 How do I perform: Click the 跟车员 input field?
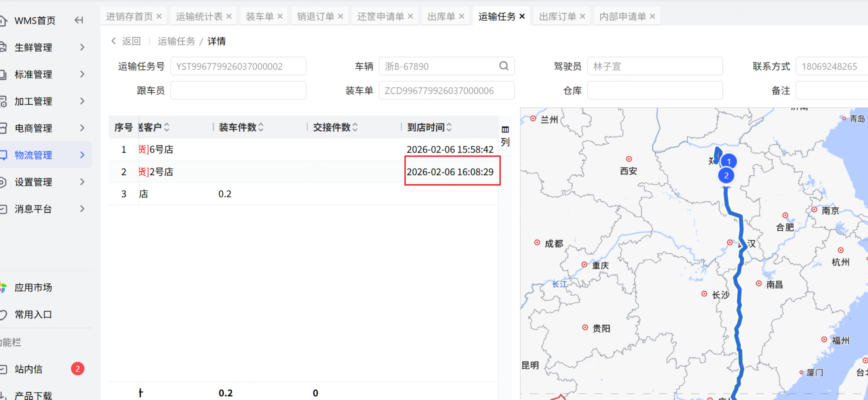238,90
